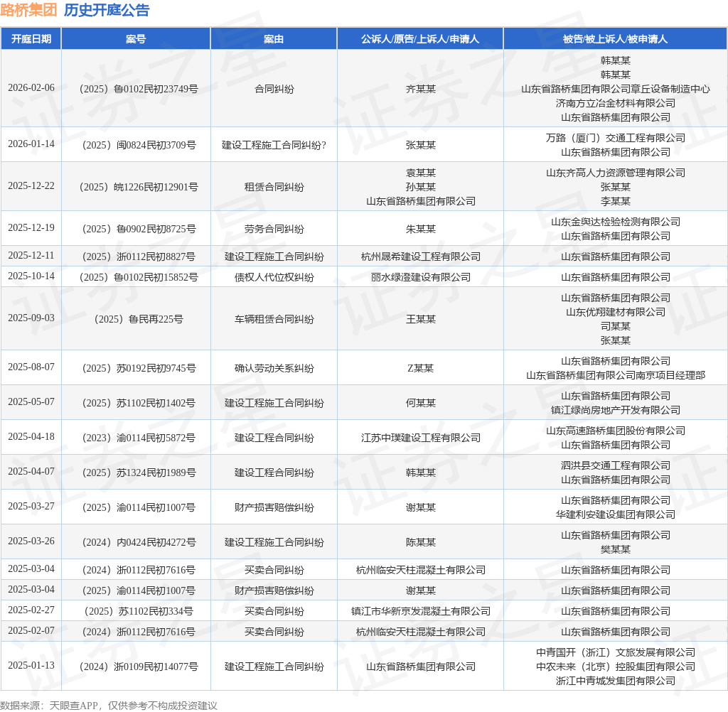
Task: Click date cell 2026-02-06
Action: click(31, 87)
